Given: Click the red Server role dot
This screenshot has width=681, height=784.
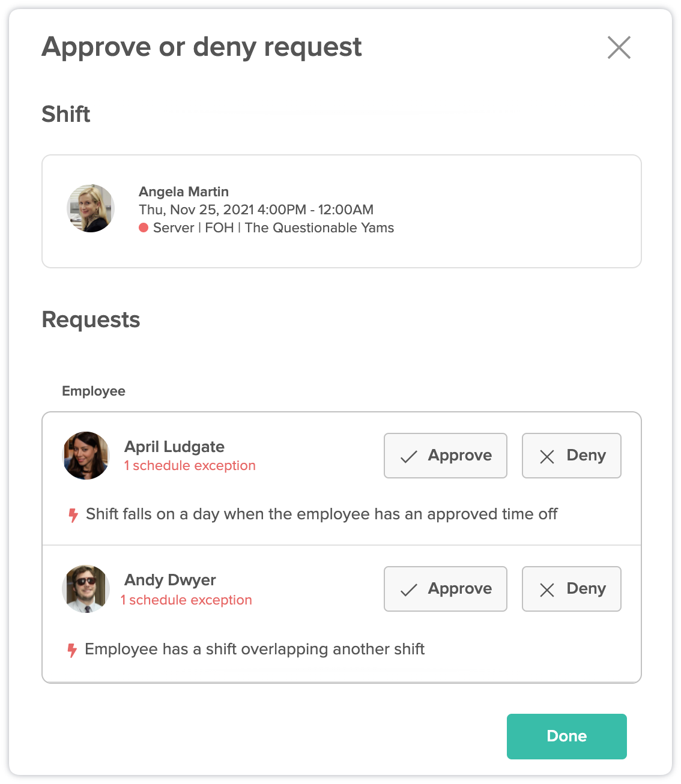Looking at the screenshot, I should click(144, 228).
